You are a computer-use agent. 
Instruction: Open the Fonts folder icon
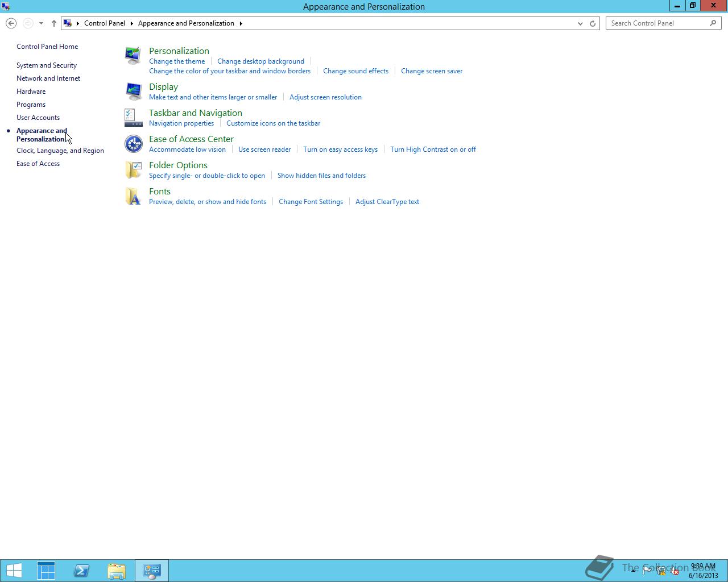point(133,196)
